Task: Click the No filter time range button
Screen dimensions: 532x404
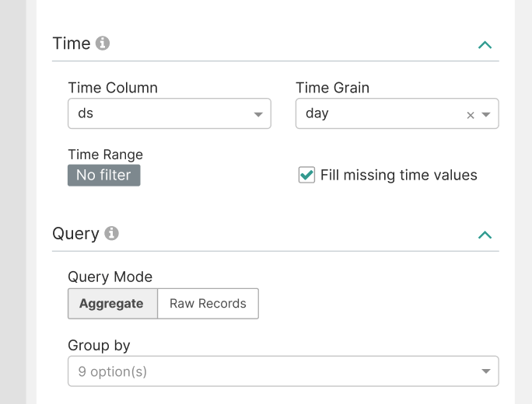Action: [103, 175]
